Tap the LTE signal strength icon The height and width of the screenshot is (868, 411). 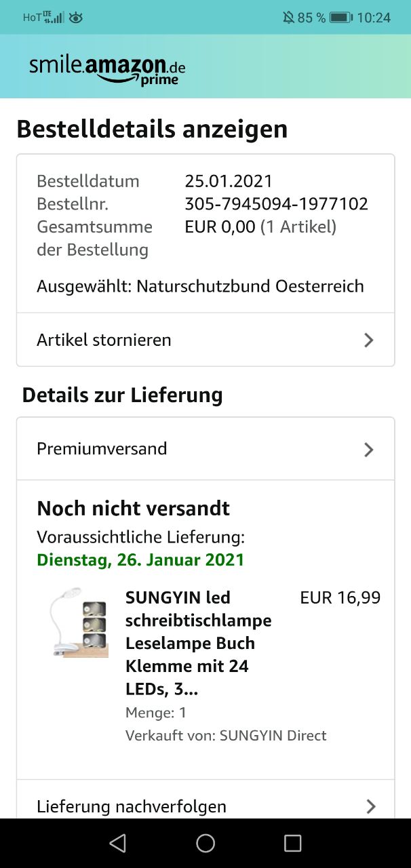tap(54, 18)
